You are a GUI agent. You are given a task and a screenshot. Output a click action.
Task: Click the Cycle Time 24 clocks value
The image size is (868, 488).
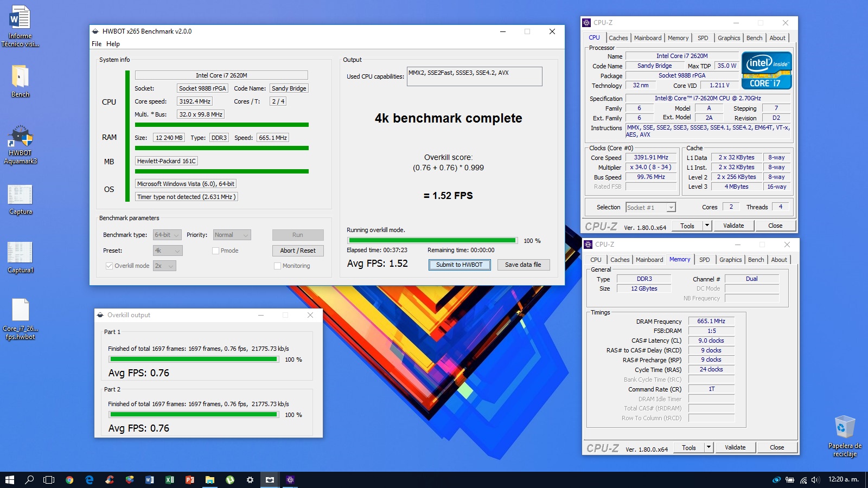(711, 369)
